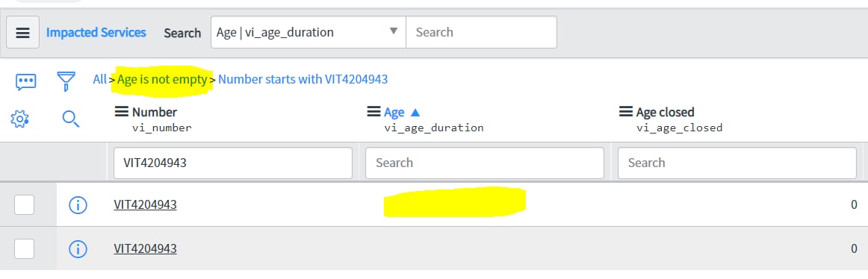This screenshot has height=279, width=868.
Task: Select checkbox for first VIT4204943 row
Action: [x=24, y=205]
